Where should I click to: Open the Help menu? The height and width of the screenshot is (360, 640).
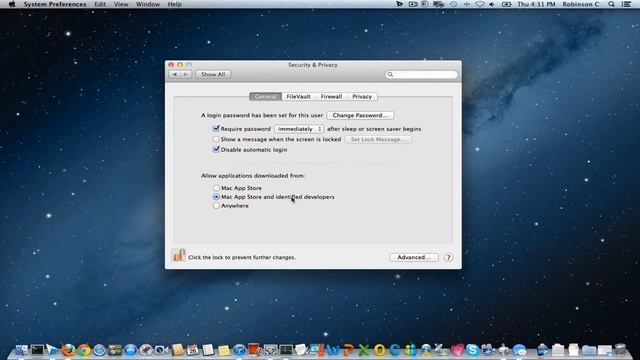(174, 4)
